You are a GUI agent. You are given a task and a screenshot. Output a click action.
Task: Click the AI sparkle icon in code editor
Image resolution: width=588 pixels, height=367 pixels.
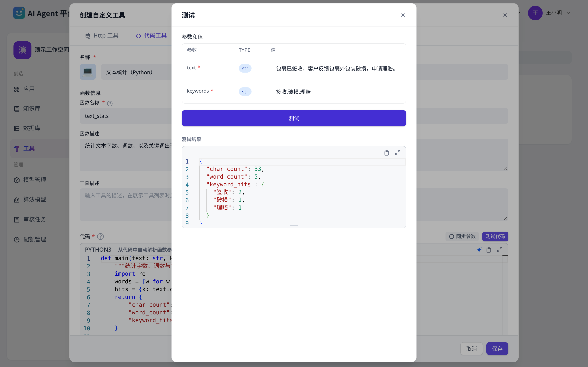(x=479, y=250)
